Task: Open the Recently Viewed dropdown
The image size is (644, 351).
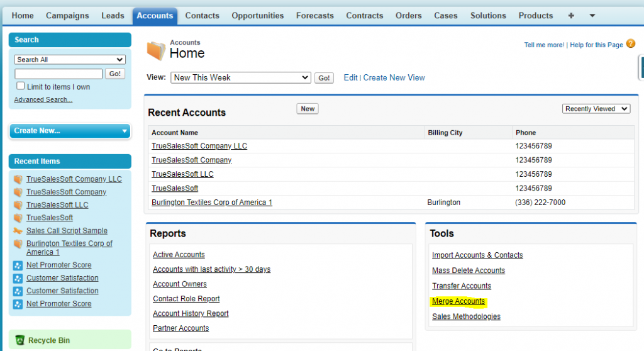Action: click(x=596, y=109)
